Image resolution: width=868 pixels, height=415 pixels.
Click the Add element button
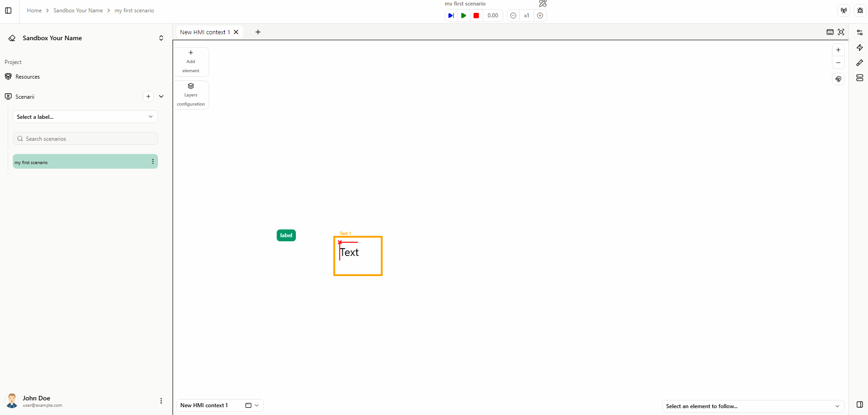191,62
